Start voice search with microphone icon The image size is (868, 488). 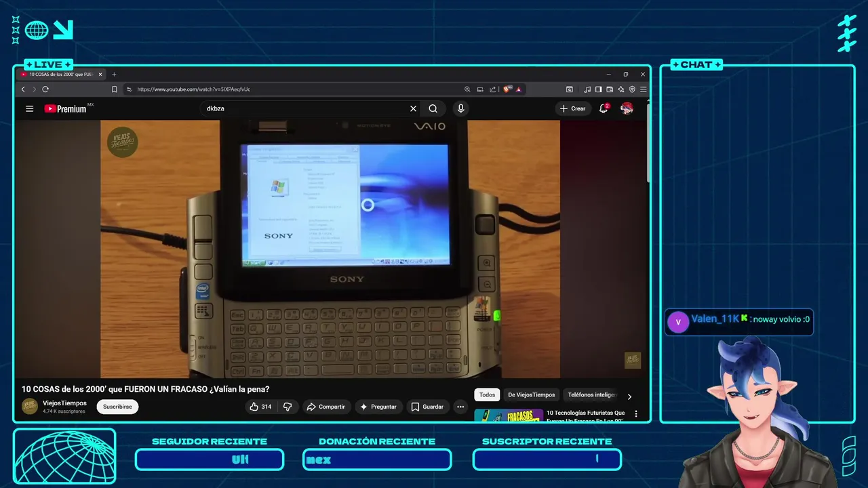point(461,108)
